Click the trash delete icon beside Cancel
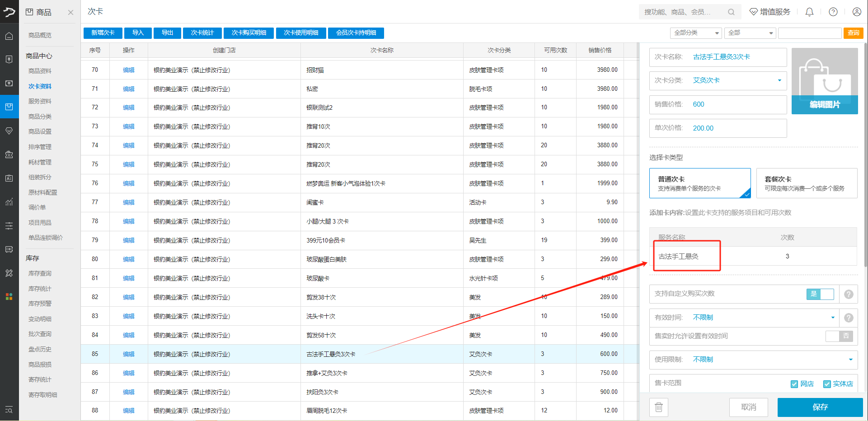 click(659, 407)
